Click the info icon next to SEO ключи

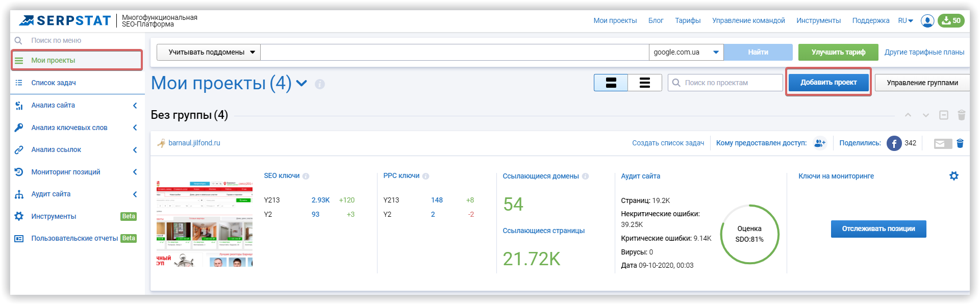click(x=306, y=176)
